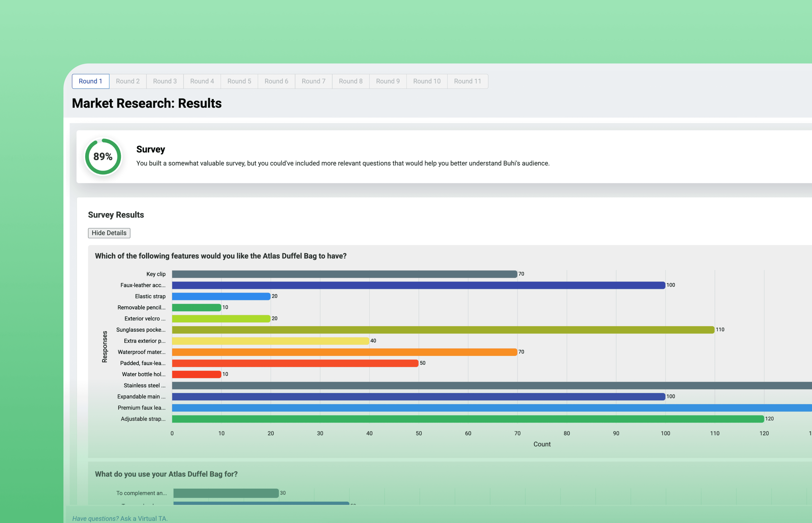Click the Hide Details button
Screen dimensions: 812x523
pyautogui.click(x=109, y=233)
